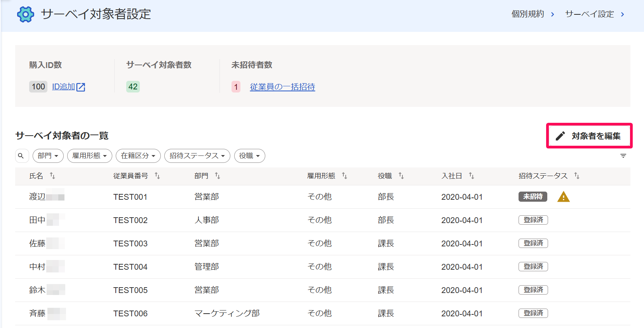Click employee number TEST004
The height and width of the screenshot is (328, 644).
point(130,267)
